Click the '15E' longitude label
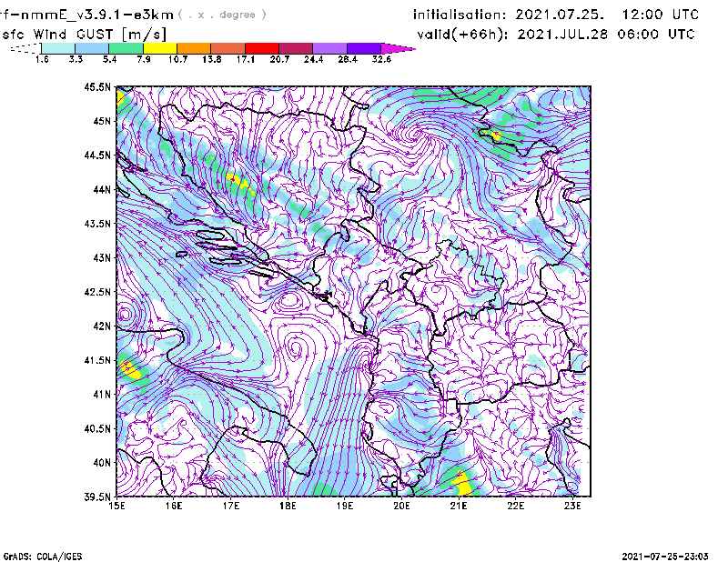The height and width of the screenshot is (562, 728). click(116, 506)
